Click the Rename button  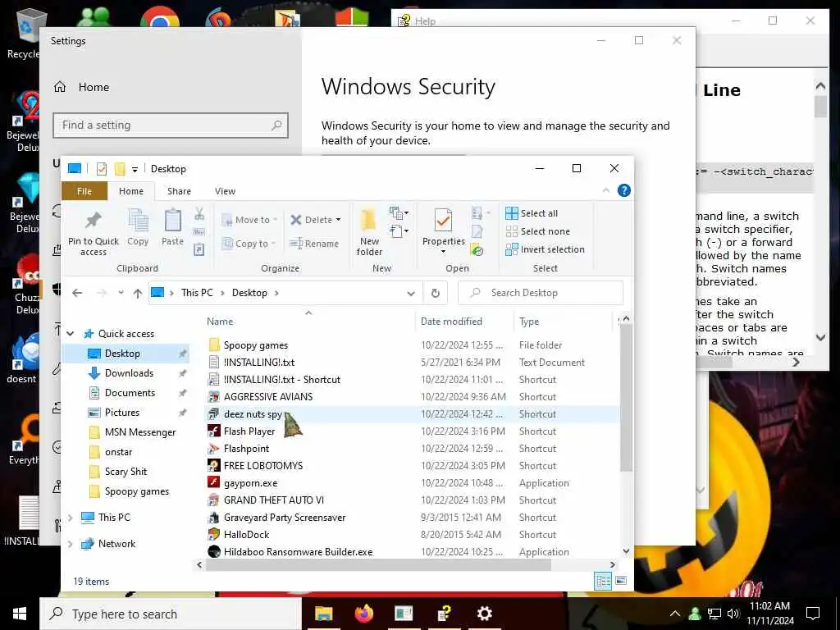[x=314, y=244]
